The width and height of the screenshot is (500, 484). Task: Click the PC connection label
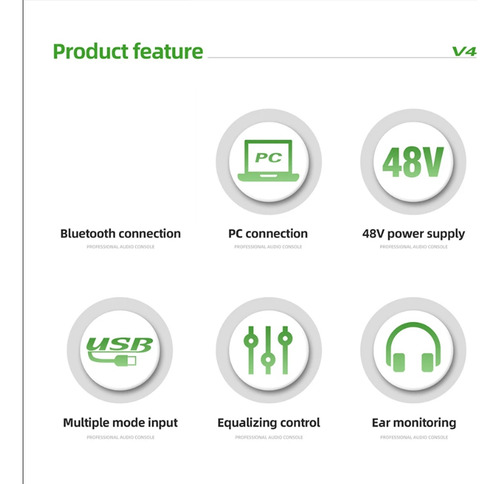[x=268, y=234]
